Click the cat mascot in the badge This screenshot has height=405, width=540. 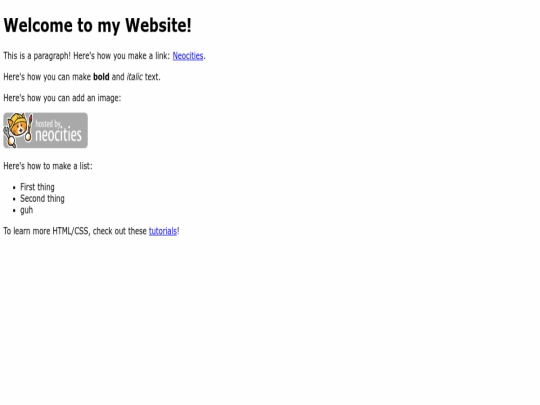(x=18, y=130)
